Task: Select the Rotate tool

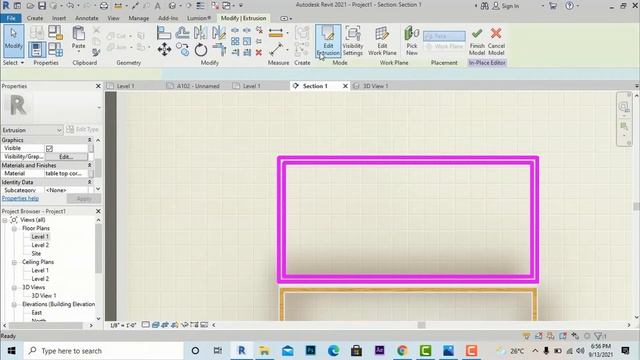Action: 200,50
